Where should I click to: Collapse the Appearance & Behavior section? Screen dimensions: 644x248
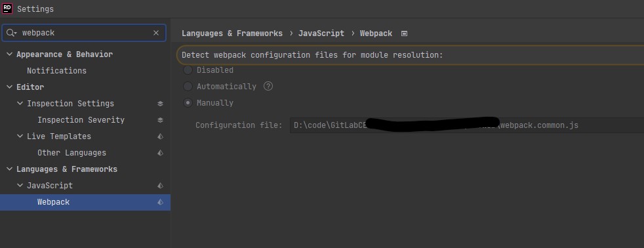click(x=9, y=54)
